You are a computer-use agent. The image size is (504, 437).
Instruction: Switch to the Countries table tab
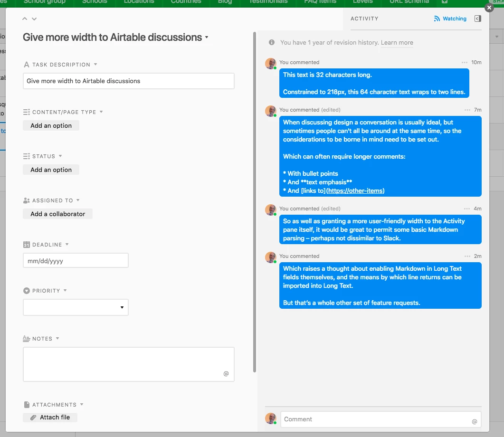coord(186,2)
